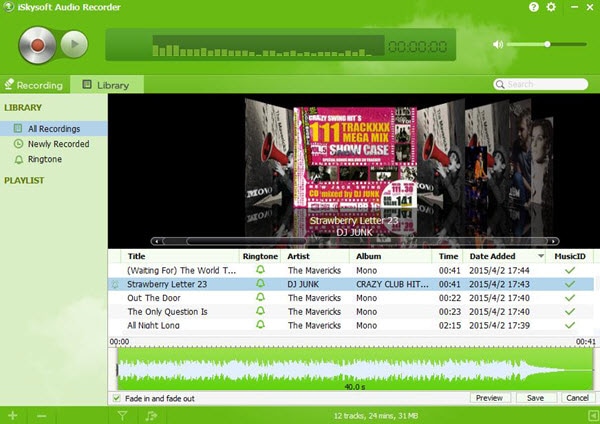Sort by the Artist column header

298,256
